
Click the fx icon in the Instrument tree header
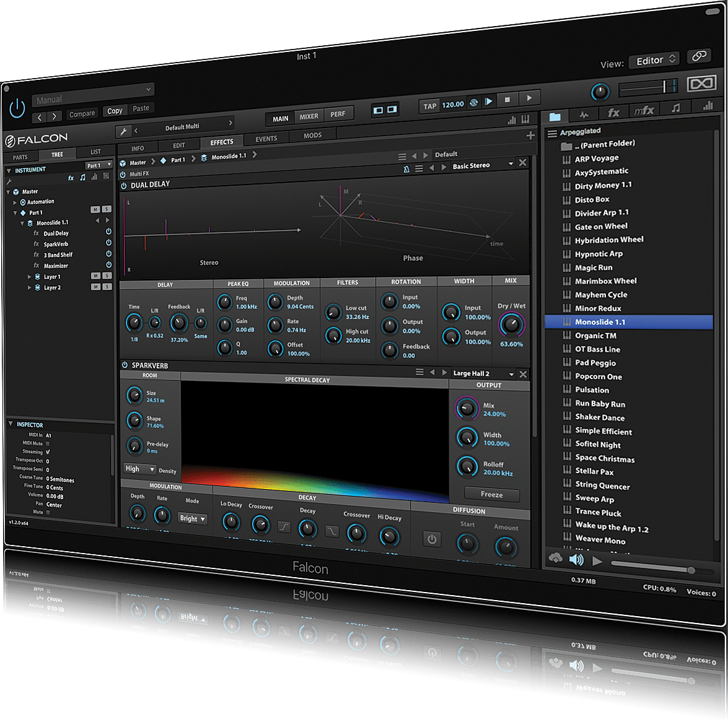coord(71,178)
